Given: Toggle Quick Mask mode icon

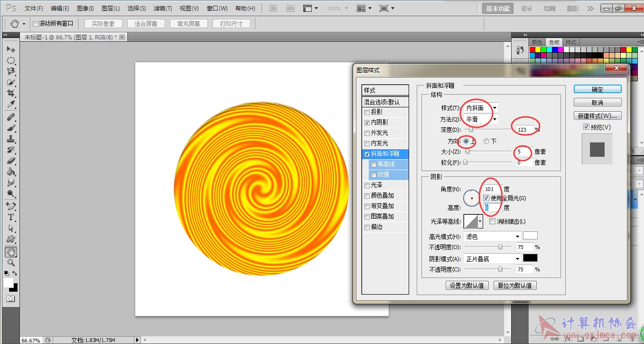Looking at the screenshot, I should pos(10,298).
